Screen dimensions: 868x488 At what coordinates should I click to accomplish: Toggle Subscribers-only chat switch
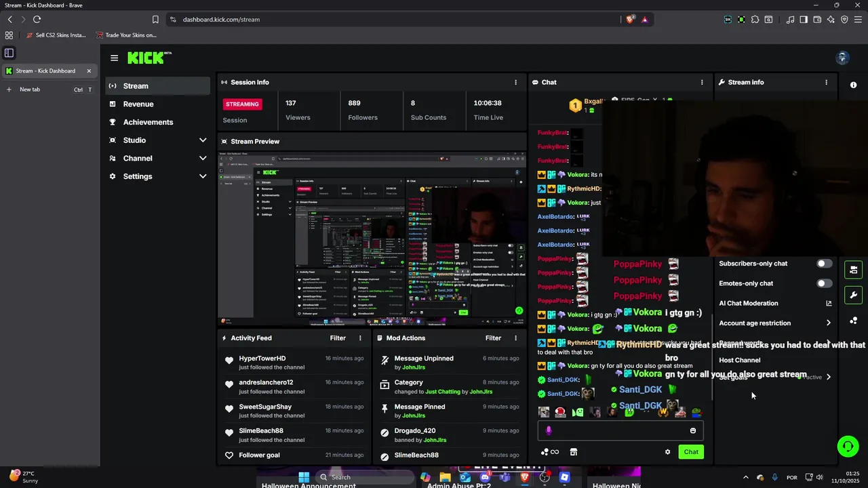tap(824, 264)
